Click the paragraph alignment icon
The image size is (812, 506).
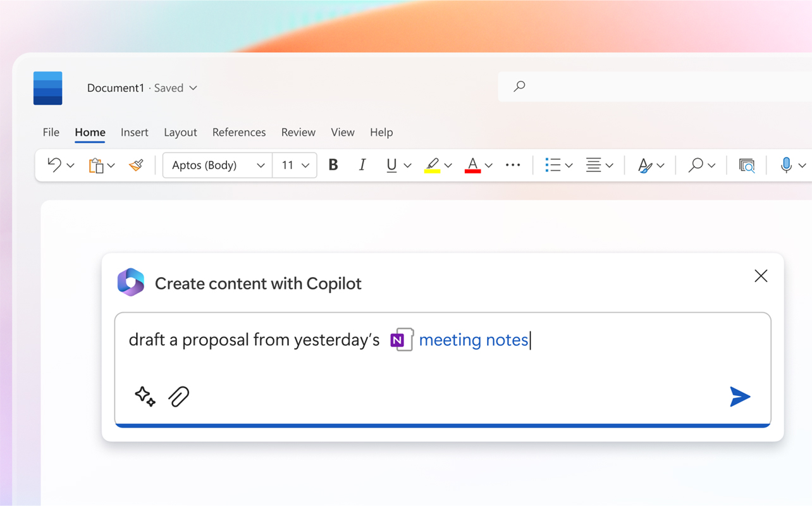point(593,165)
